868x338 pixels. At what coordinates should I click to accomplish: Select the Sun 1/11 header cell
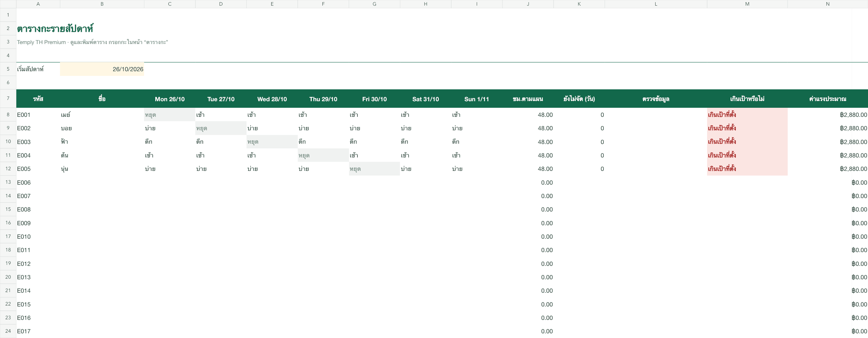(x=477, y=99)
